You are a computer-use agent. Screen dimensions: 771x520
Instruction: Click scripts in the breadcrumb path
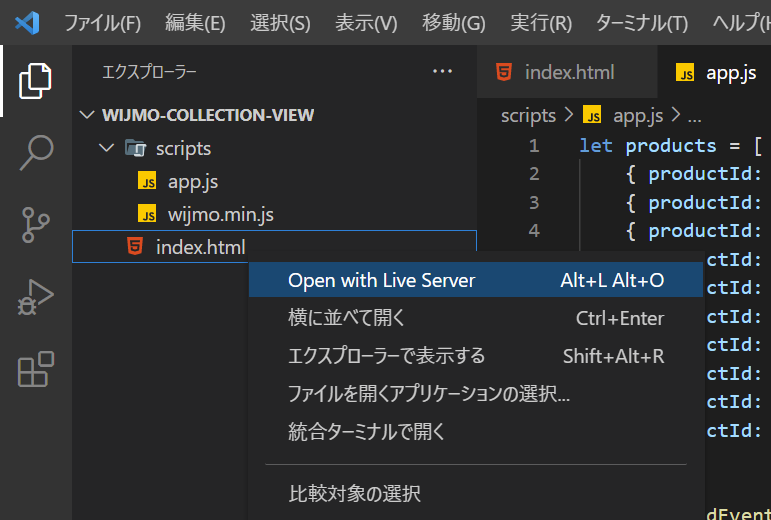click(x=528, y=116)
